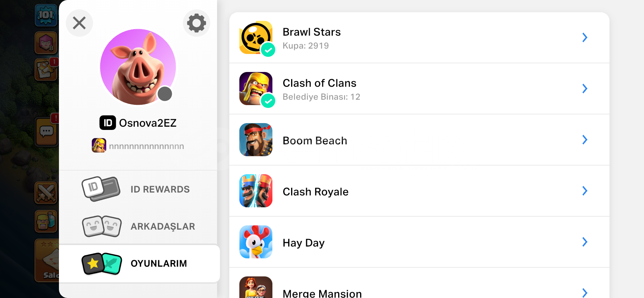644x298 pixels.
Task: Select the Clash of Clans app icon
Action: 256,89
